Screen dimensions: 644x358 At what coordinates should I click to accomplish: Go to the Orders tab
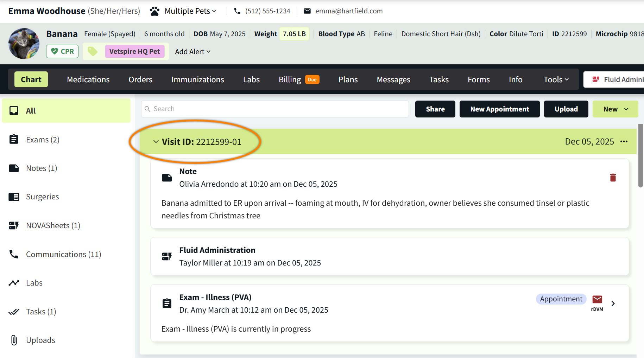(140, 79)
